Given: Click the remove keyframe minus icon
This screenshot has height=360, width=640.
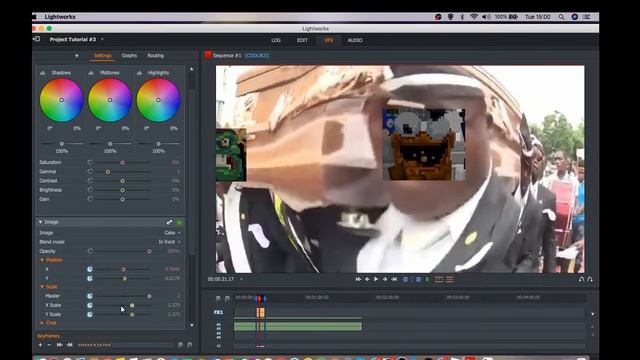Looking at the screenshot, I should (x=49, y=345).
